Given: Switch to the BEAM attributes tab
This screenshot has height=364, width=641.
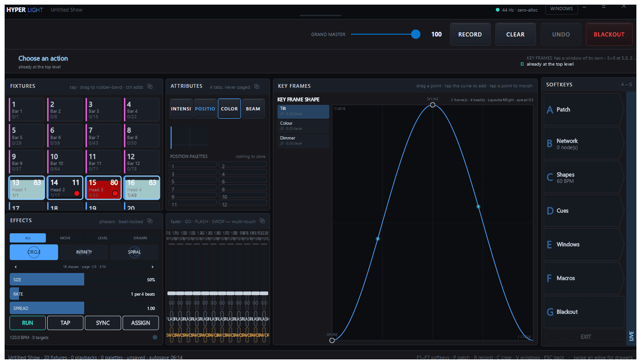Looking at the screenshot, I should click(253, 109).
